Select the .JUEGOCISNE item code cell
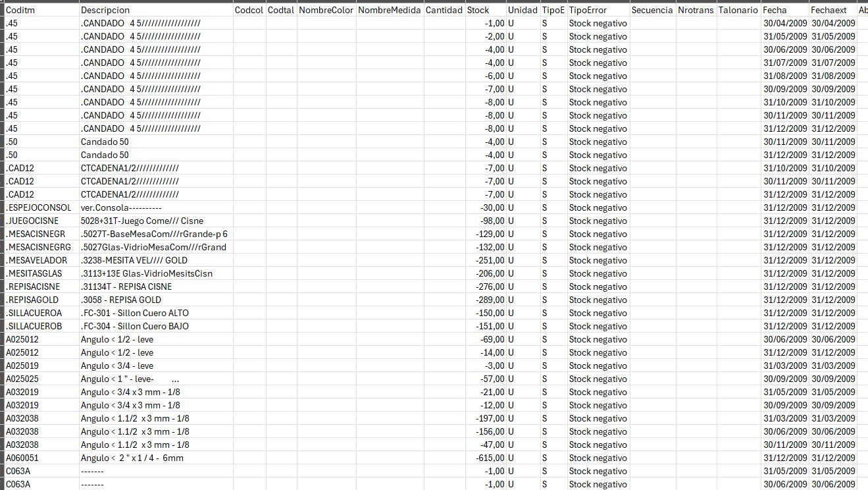This screenshot has height=490, width=868. click(x=41, y=221)
